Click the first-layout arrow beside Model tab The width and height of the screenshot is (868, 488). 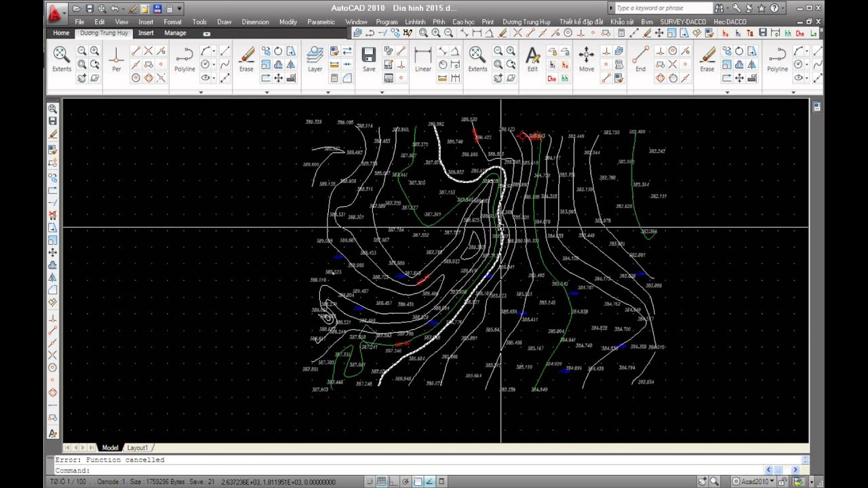(67, 447)
